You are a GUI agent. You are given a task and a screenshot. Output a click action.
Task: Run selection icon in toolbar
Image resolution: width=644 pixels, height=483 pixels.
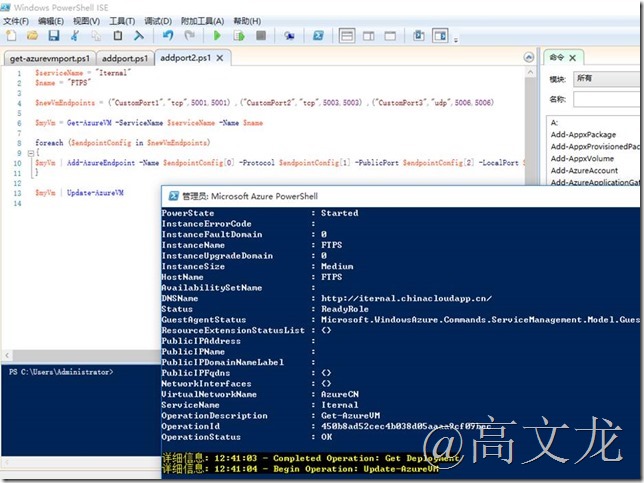[x=239, y=36]
